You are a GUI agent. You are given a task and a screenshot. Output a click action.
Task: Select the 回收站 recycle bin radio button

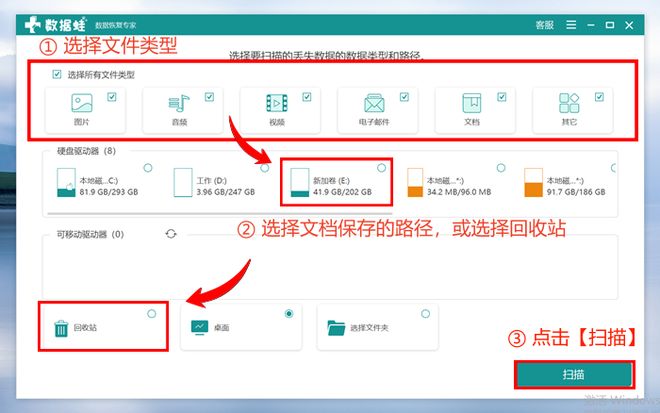pyautogui.click(x=152, y=314)
